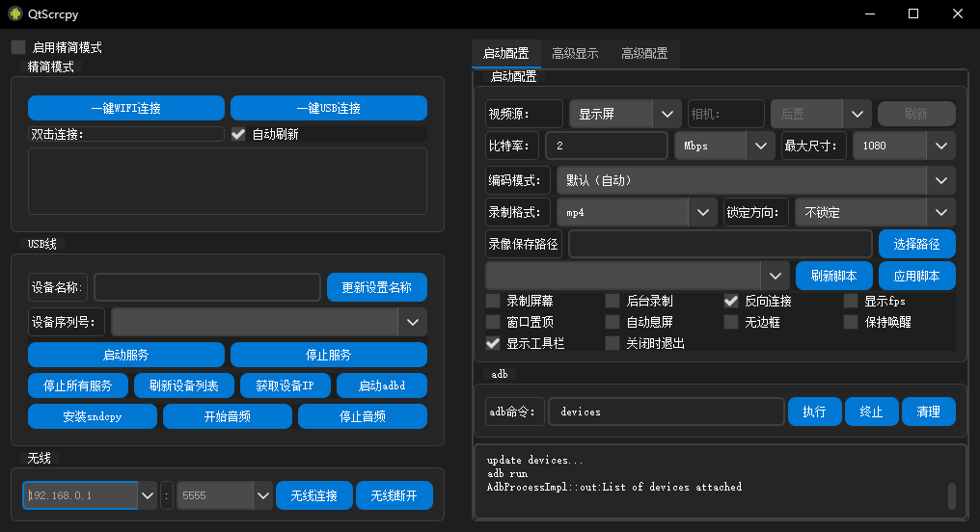Click the 'update devices...' log line

tap(534, 460)
